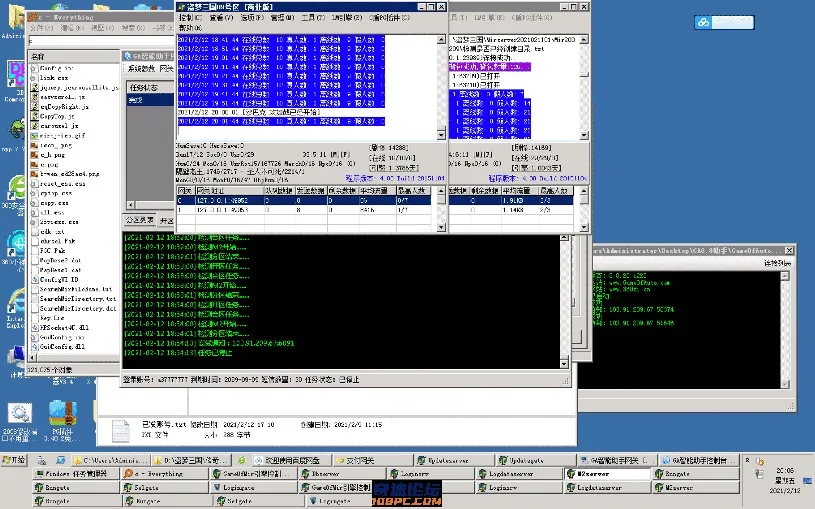Screen dimensions: 815x509
Task: Click the Everything search input field
Action: point(101,41)
